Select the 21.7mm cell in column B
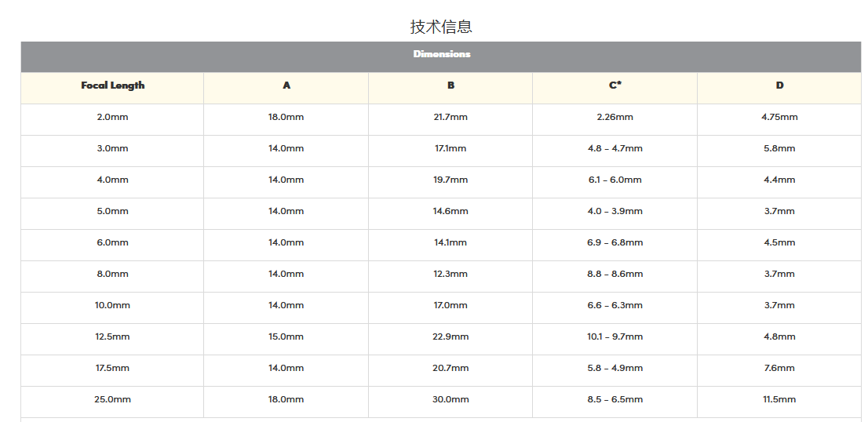The image size is (868, 422). click(x=450, y=117)
